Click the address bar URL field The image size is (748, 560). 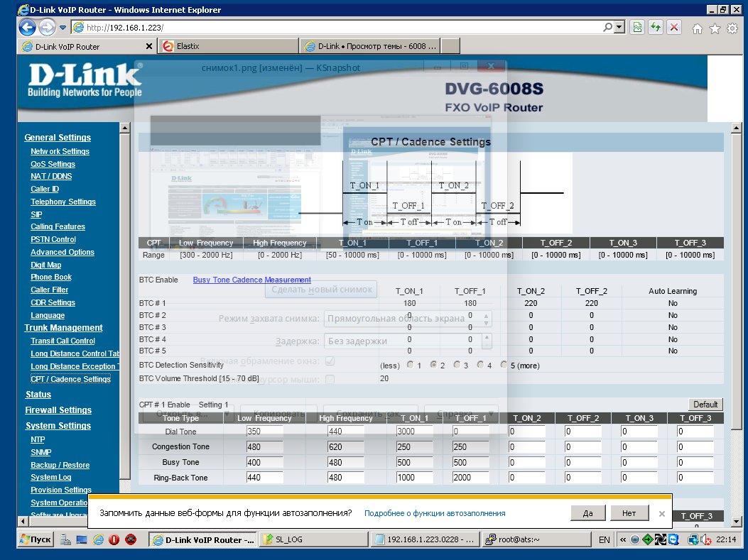click(x=334, y=27)
